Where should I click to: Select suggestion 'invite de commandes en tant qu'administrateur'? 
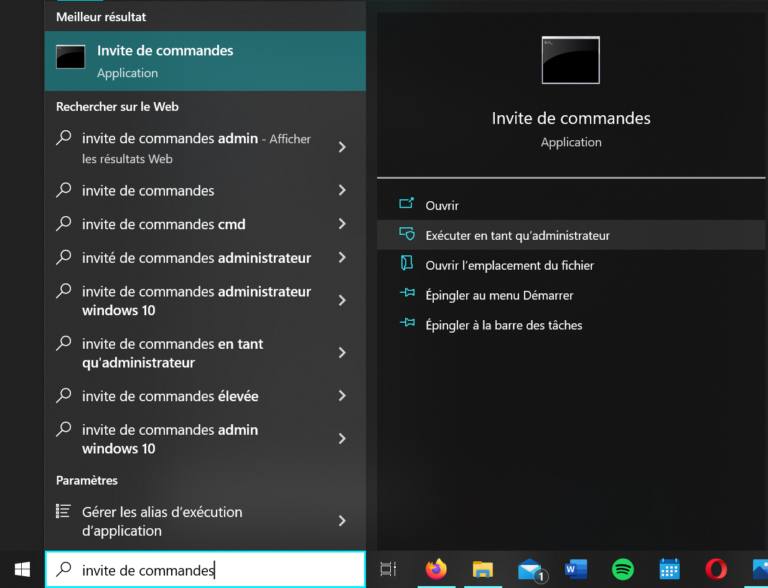tap(205, 353)
